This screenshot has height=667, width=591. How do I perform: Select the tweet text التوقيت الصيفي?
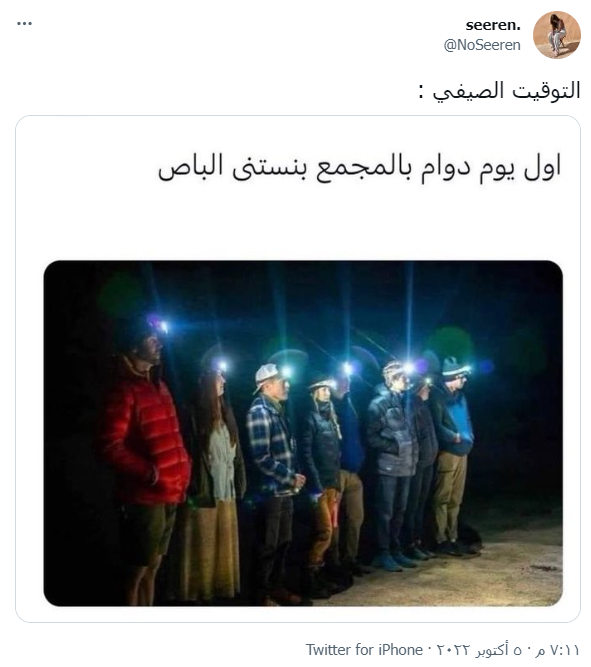click(x=500, y=91)
